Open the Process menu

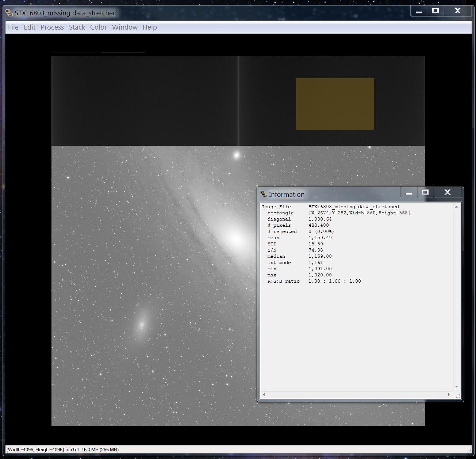coord(52,27)
